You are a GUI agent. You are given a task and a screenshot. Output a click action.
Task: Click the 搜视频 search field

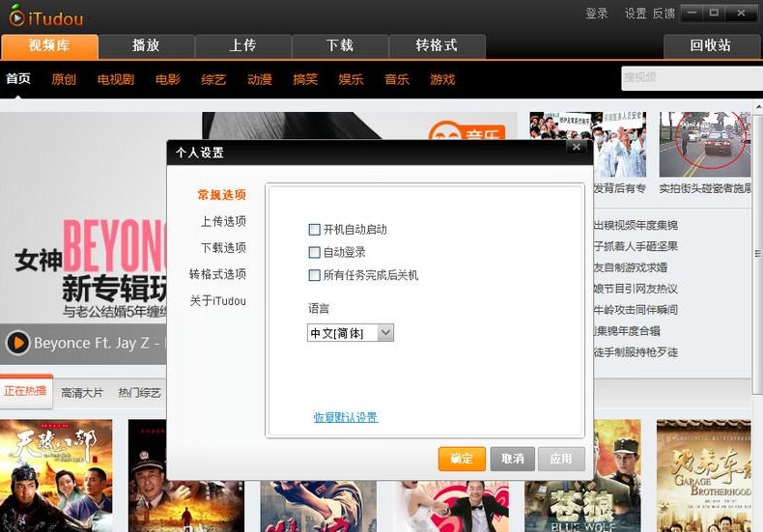point(690,78)
